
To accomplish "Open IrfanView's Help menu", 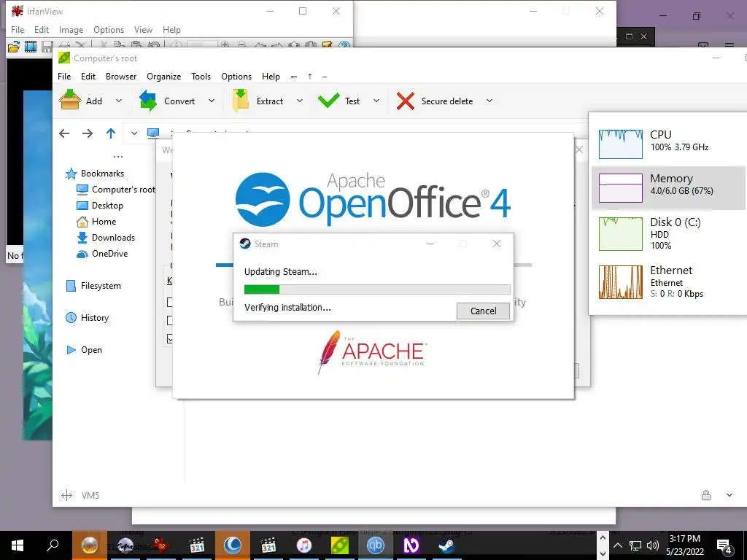I will 171,29.
